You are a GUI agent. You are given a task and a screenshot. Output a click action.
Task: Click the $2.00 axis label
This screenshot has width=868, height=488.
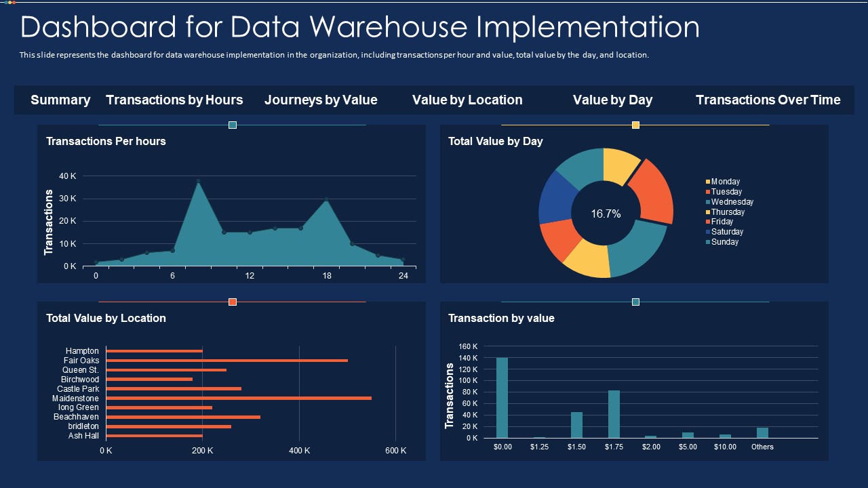click(x=651, y=447)
